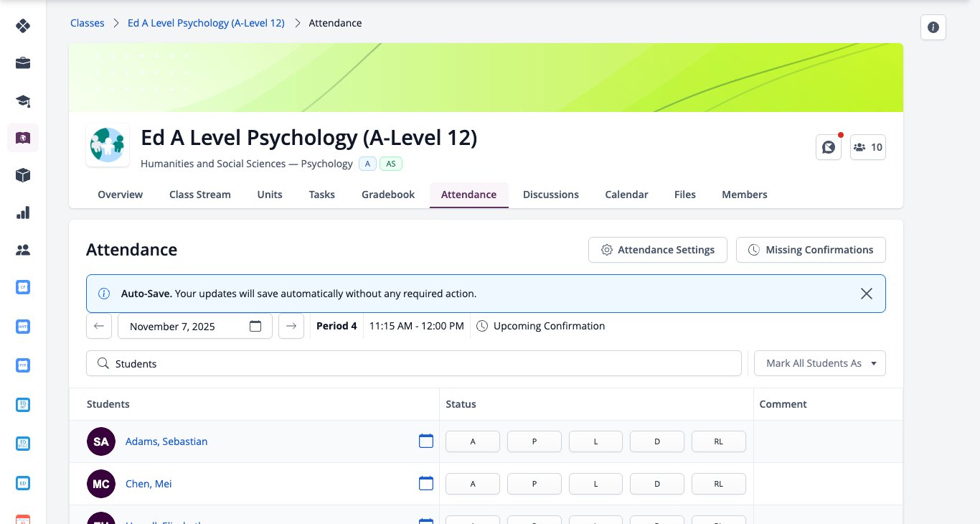980x524 pixels.
Task: Mark Chen, Mei as A
Action: (x=473, y=484)
